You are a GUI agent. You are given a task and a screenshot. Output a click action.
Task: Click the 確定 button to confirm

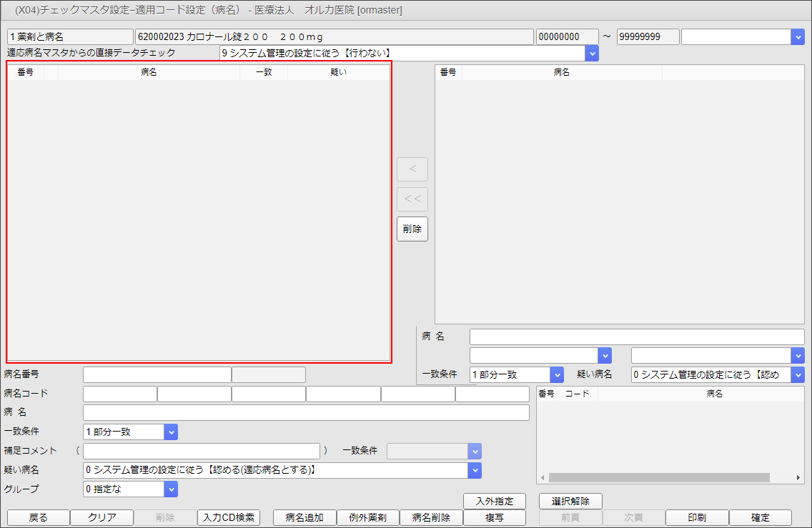coord(760,517)
